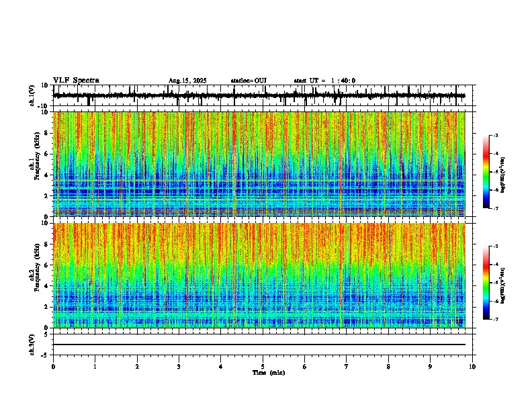Click time axis tick label 6
Screen dimensions: 532x411
(305, 367)
